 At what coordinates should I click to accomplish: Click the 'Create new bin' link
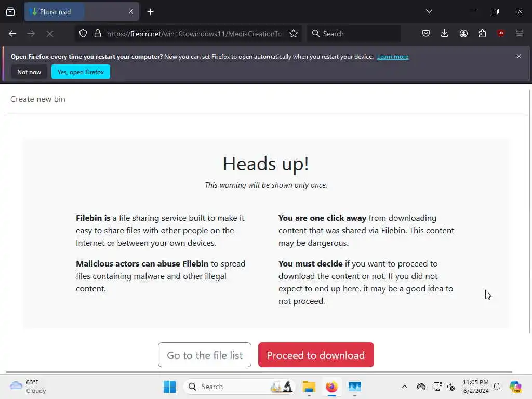click(37, 99)
